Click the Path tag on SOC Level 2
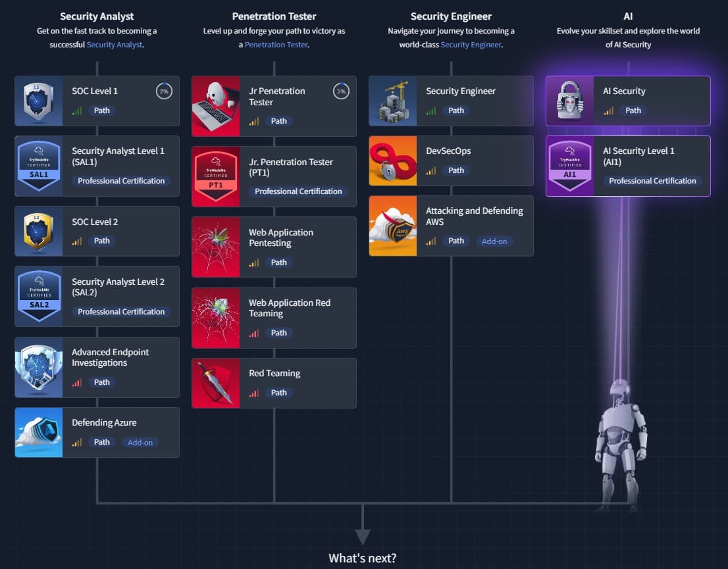The width and height of the screenshot is (728, 569). coord(101,241)
